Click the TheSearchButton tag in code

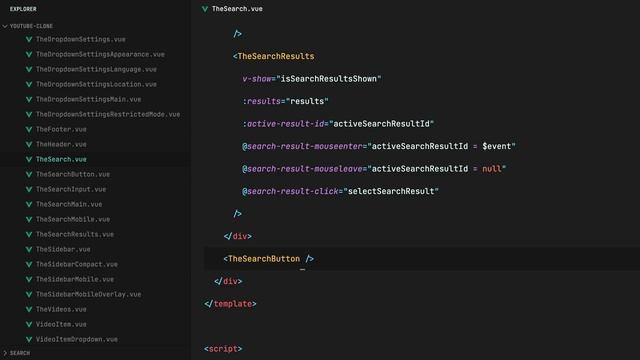point(264,259)
